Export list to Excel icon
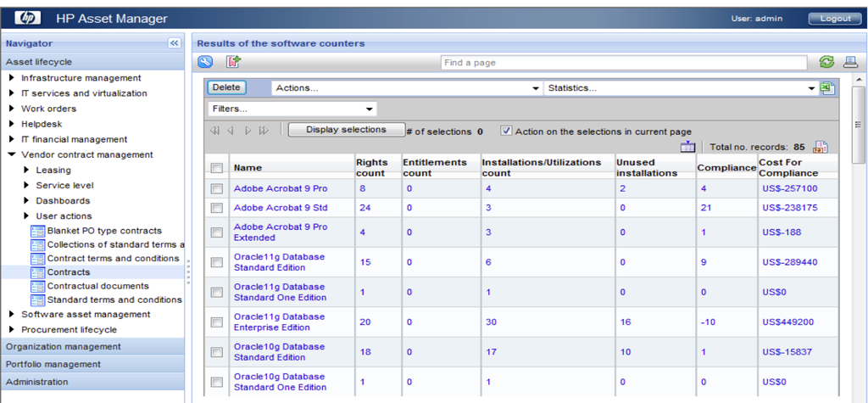The width and height of the screenshot is (868, 403). [x=827, y=88]
